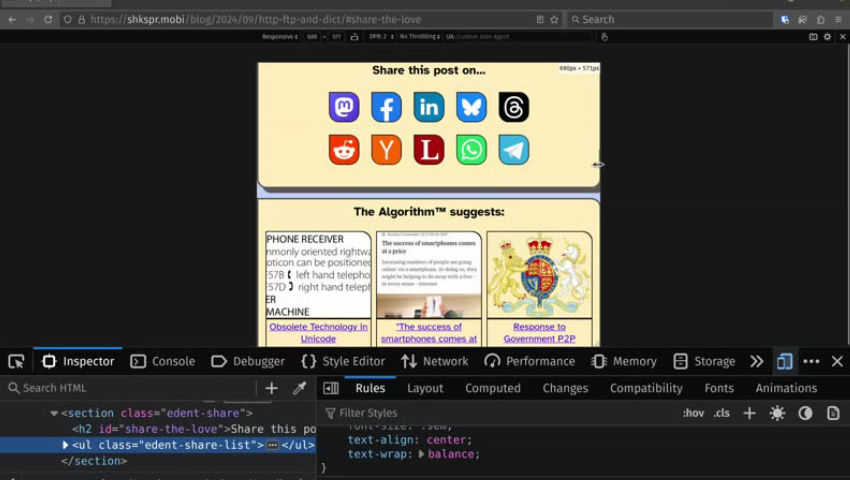Take a screenshot of the viewport

pos(813,37)
